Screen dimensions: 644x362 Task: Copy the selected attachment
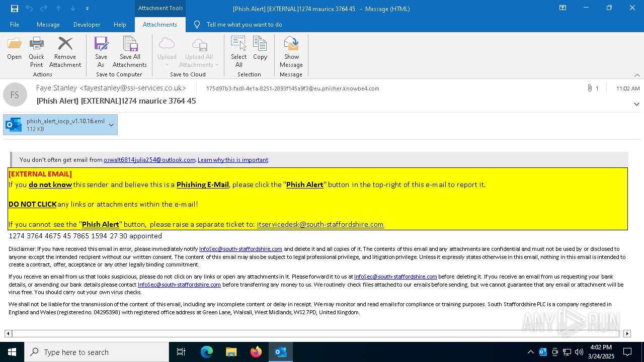(260, 49)
